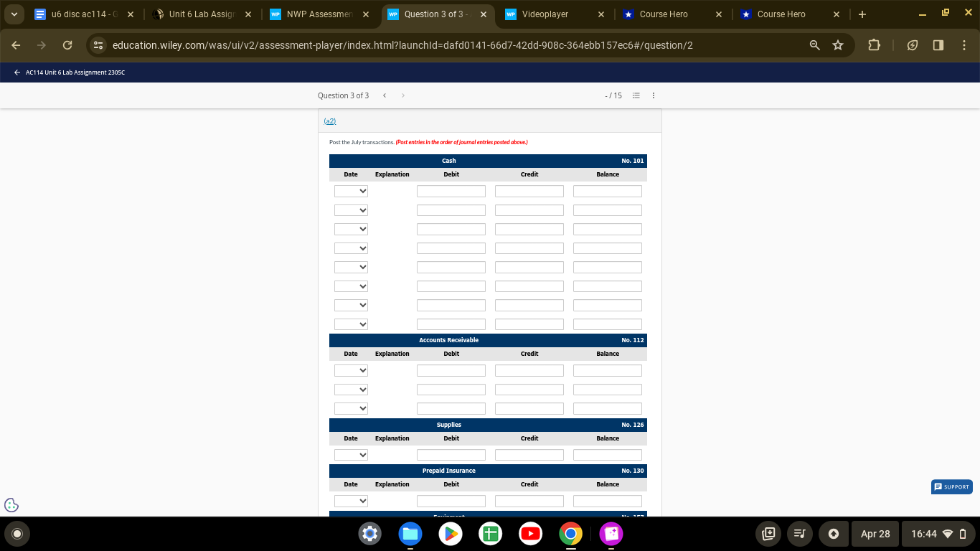Viewport: 980px width, 551px height.
Task: Open the clock and status tray
Action: 938,534
